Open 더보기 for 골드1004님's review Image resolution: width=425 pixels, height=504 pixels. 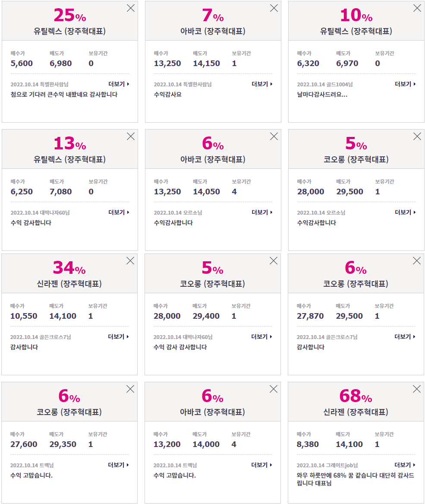(x=406, y=84)
